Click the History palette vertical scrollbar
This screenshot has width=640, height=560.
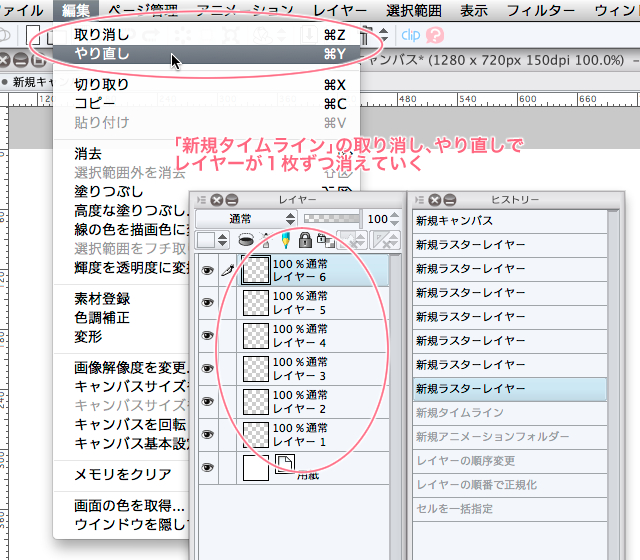pyautogui.click(x=613, y=384)
